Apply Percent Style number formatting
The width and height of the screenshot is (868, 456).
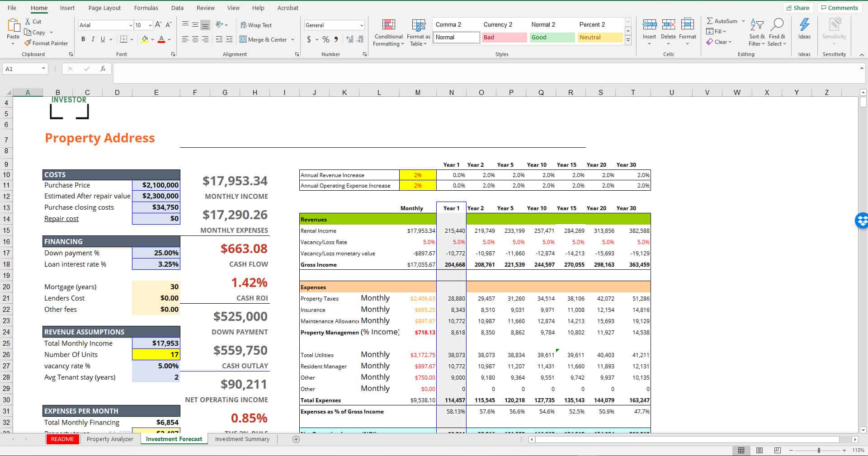325,40
